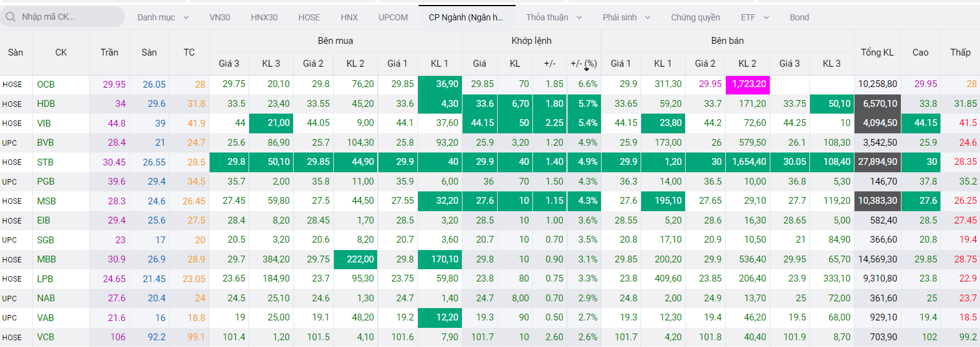Open the Danh mục dropdown
This screenshot has height=347, width=980.
coord(163,17)
